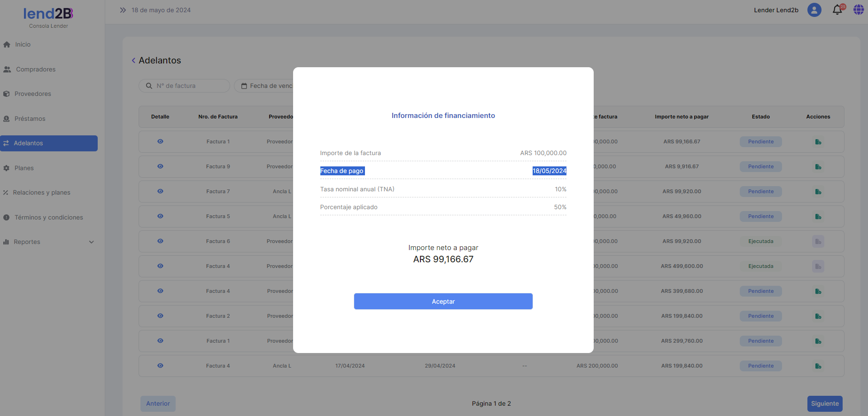Image resolution: width=868 pixels, height=416 pixels.
Task: Expand sidebar with double chevron icon
Action: (123, 10)
